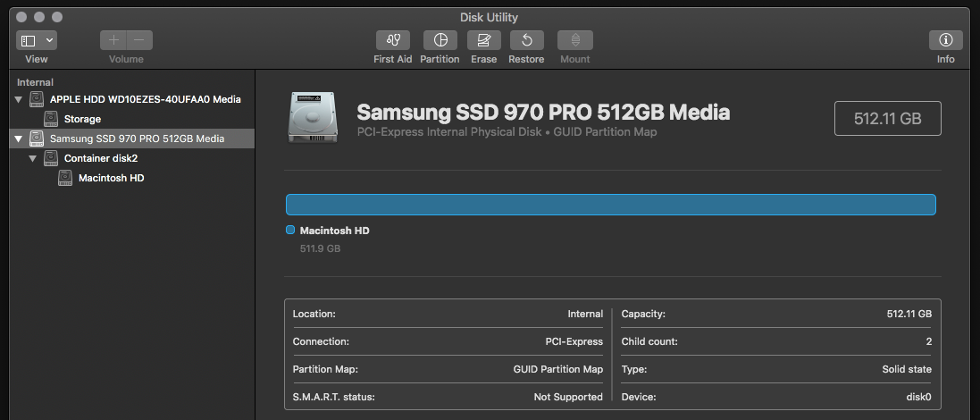Click the 512.11 GB capacity box
The width and height of the screenshot is (980, 420).
click(x=887, y=118)
